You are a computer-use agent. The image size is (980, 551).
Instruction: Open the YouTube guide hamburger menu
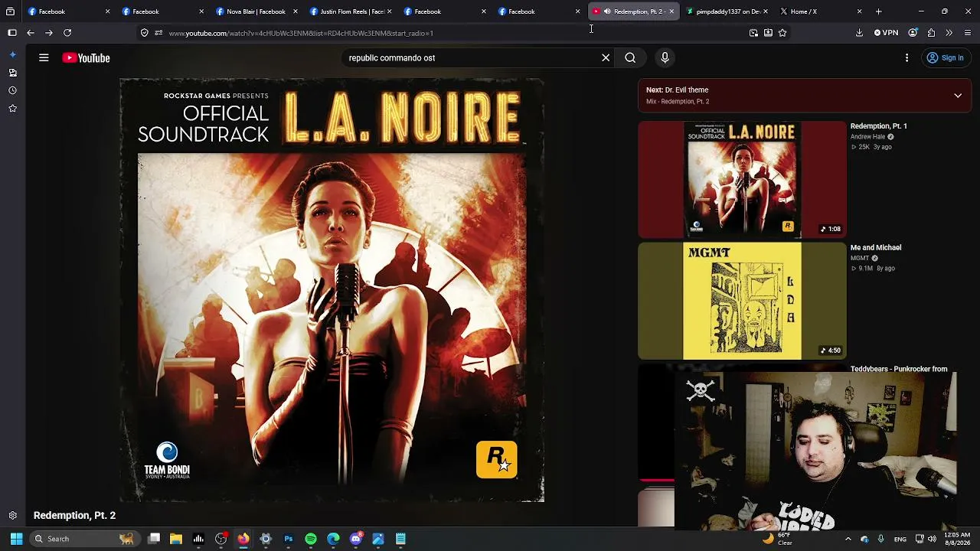(44, 58)
